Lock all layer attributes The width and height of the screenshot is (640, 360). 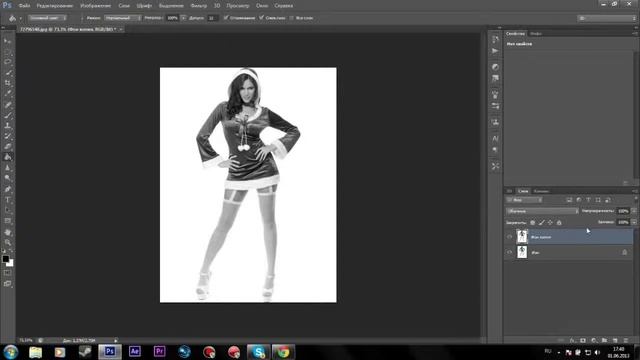pyautogui.click(x=559, y=222)
